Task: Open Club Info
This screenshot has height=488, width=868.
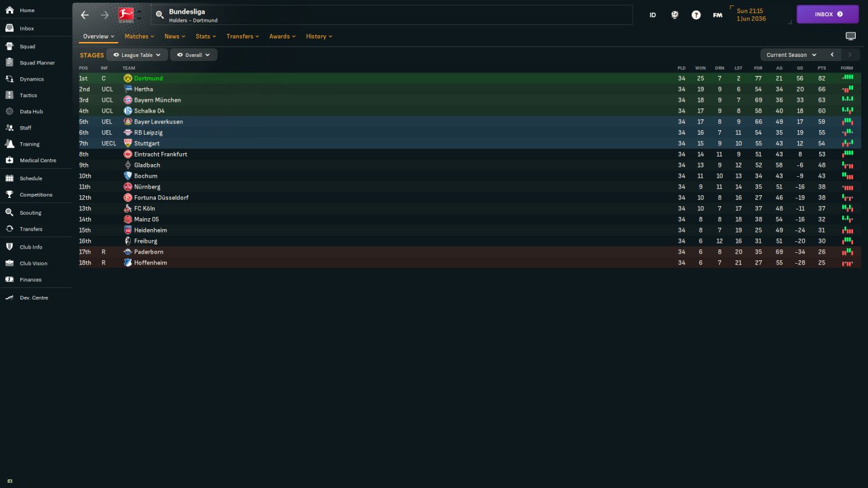Action: point(31,247)
